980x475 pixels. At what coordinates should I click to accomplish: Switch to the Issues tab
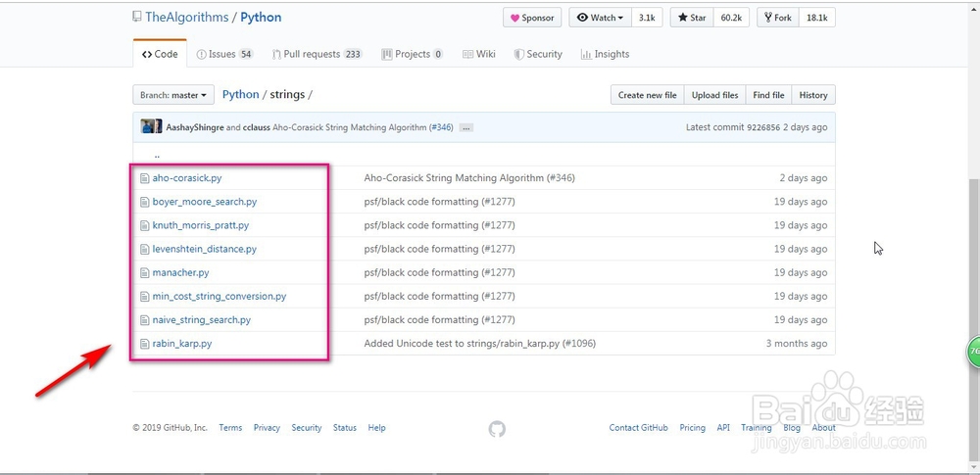(x=224, y=55)
